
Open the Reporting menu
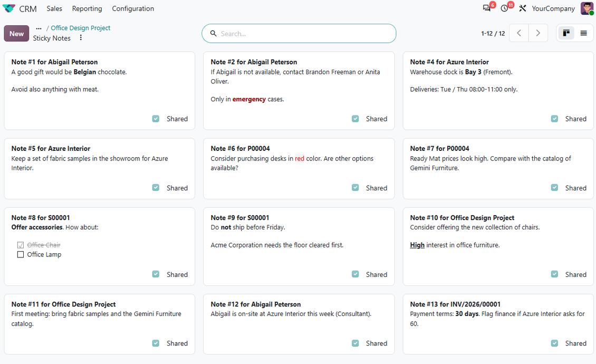click(x=87, y=8)
